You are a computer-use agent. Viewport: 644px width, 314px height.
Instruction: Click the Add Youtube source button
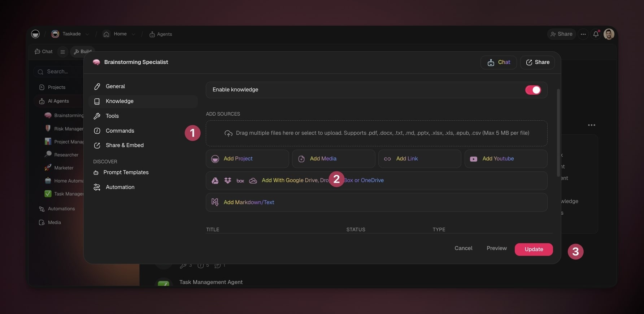pos(505,159)
